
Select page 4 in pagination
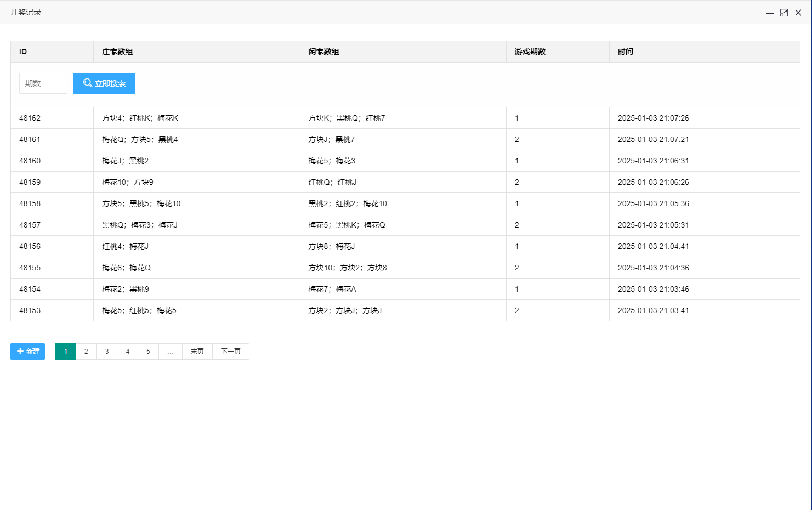[x=128, y=352]
